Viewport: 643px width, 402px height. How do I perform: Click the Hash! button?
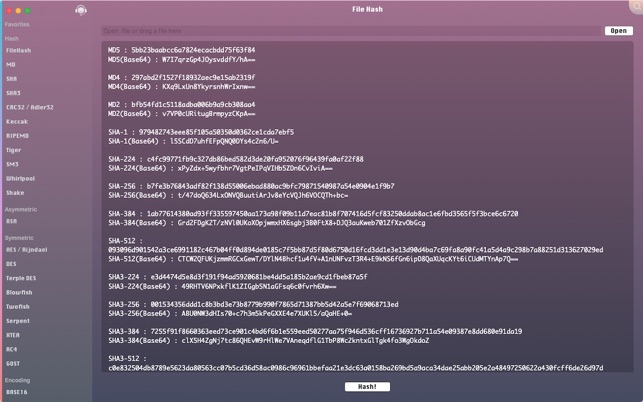[x=367, y=386]
